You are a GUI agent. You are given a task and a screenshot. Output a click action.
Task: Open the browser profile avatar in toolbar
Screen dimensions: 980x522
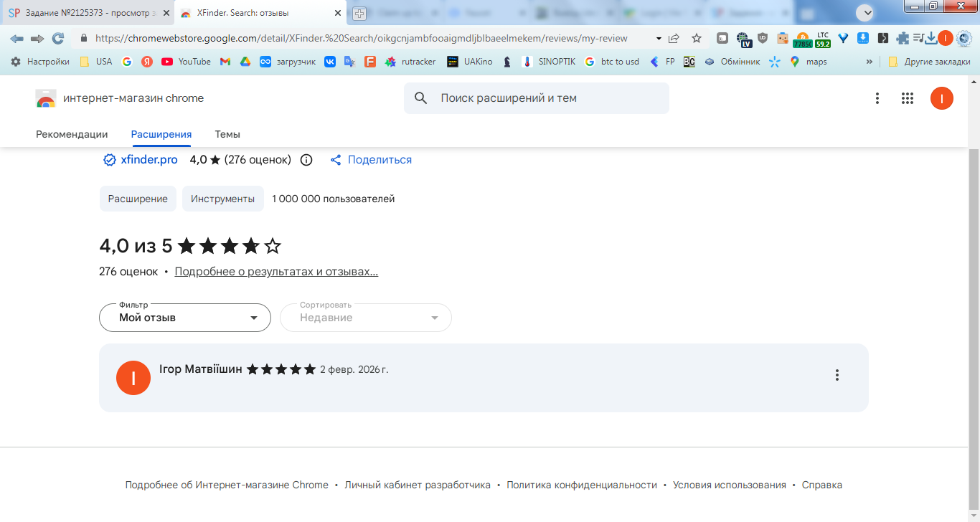pyautogui.click(x=946, y=38)
